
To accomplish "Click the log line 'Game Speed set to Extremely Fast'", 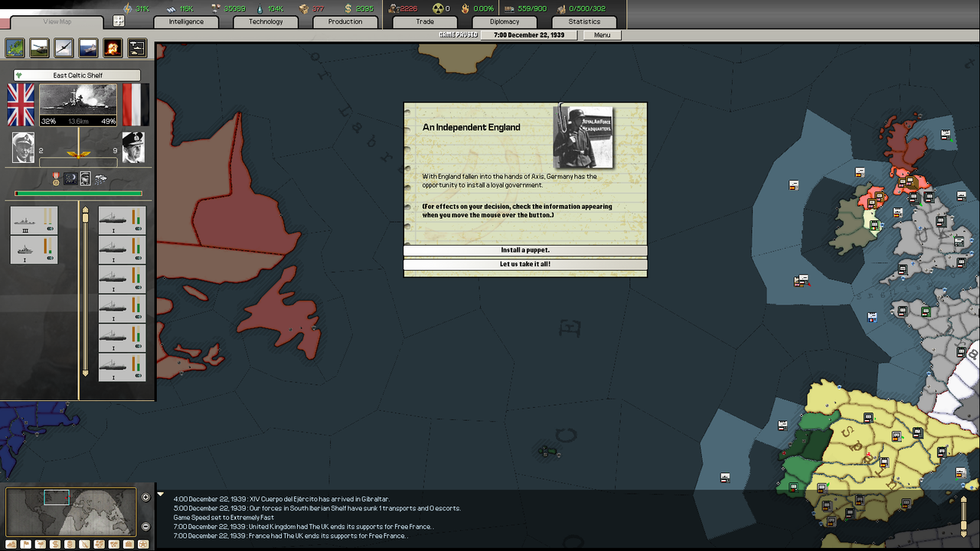I will point(224,517).
